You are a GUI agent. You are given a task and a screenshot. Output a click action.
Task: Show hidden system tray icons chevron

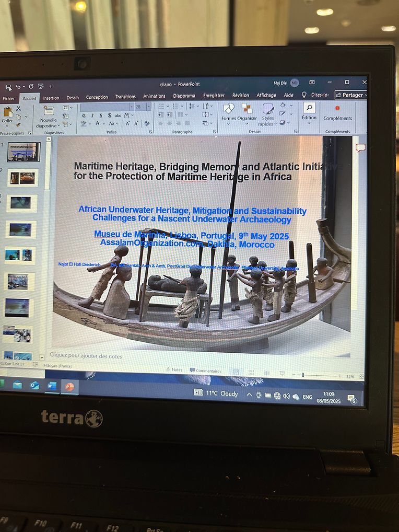249,395
